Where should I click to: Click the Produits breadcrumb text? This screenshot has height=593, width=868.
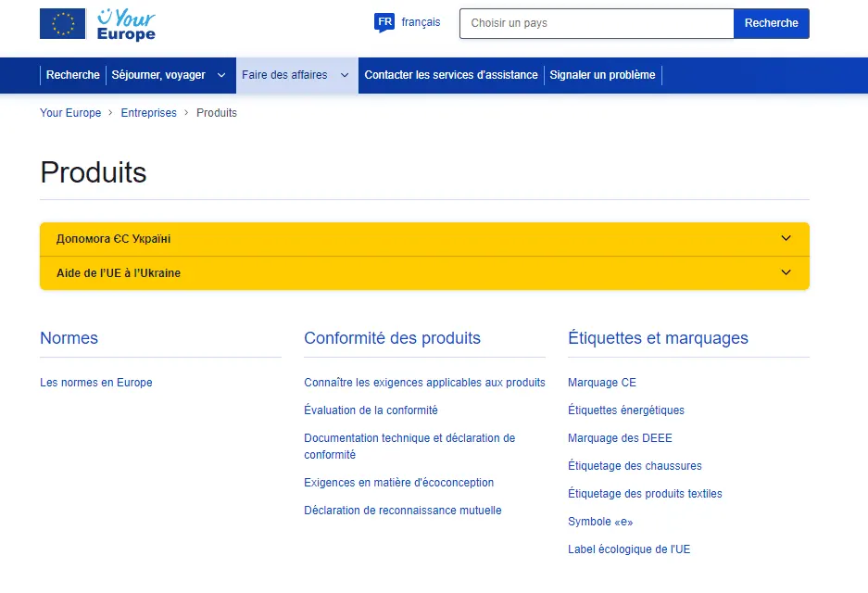[217, 113]
